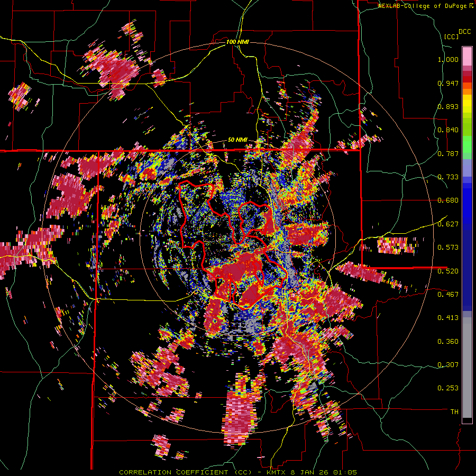
Task: Click the '[CC]' legend heading
Action: [x=451, y=36]
